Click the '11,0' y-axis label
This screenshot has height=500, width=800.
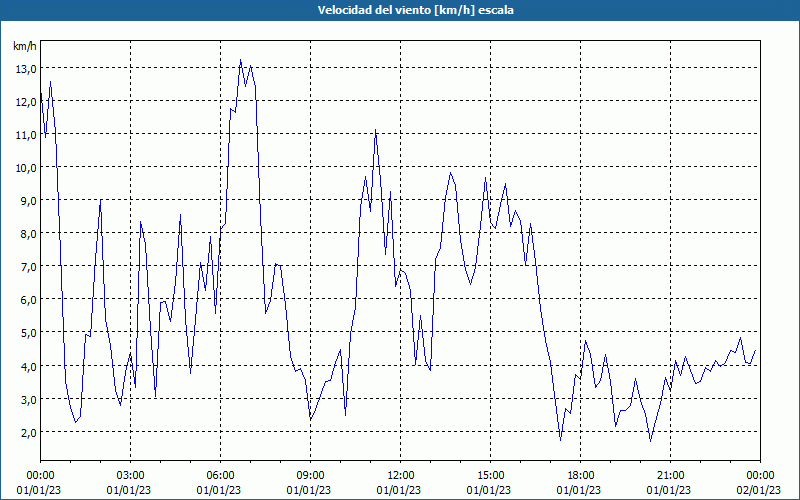(x=26, y=135)
